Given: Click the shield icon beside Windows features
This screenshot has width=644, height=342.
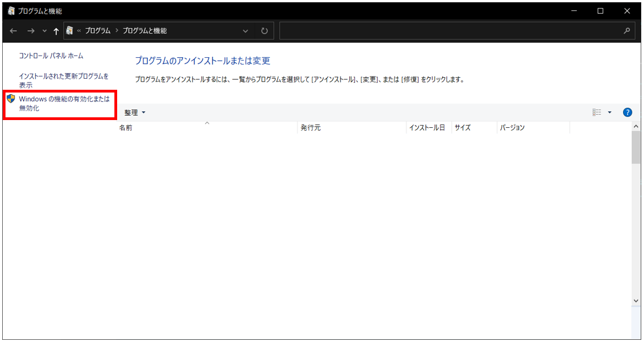Looking at the screenshot, I should click(x=10, y=99).
